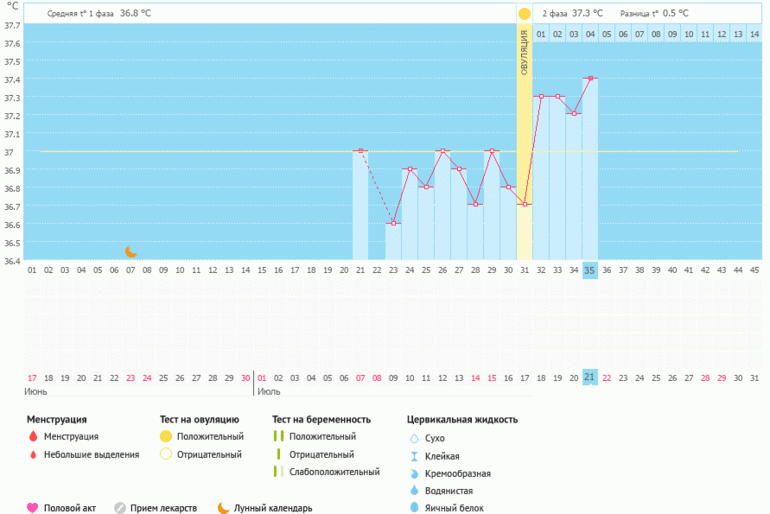Click the Лунный календарь legend moon icon
The width and height of the screenshot is (770, 514).
pos(223,507)
